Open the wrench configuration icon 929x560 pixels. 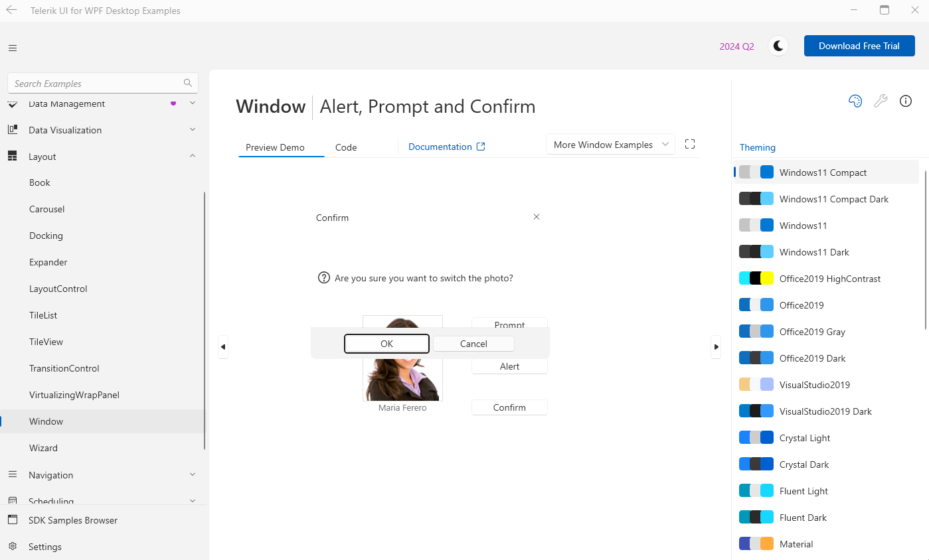[881, 101]
